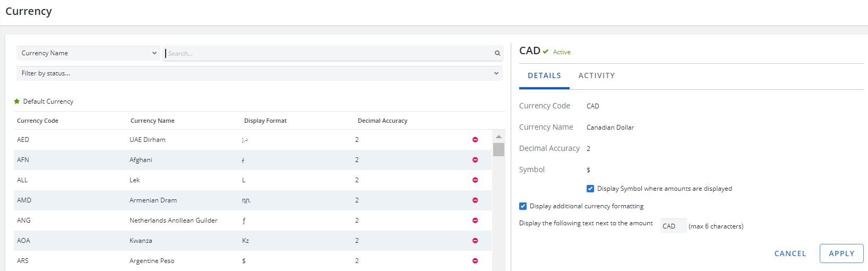Viewport: 868px width, 271px height.
Task: Click the remove icon for Armenian Dram
Action: click(x=475, y=200)
